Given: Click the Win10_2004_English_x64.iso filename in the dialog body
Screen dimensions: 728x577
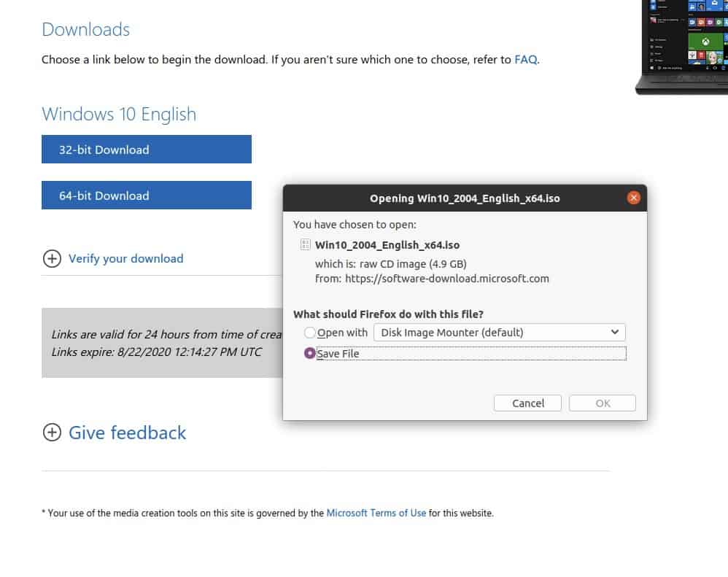Looking at the screenshot, I should pos(387,245).
